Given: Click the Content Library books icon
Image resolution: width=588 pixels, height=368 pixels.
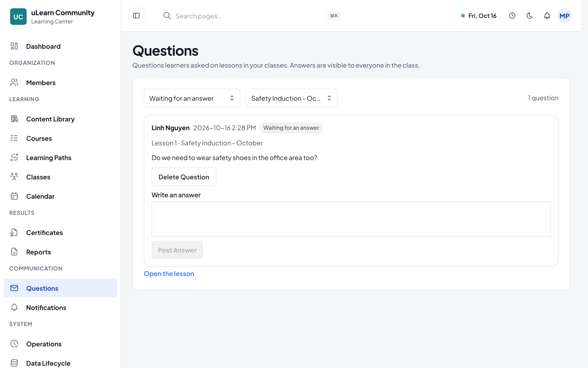Looking at the screenshot, I should (x=14, y=119).
